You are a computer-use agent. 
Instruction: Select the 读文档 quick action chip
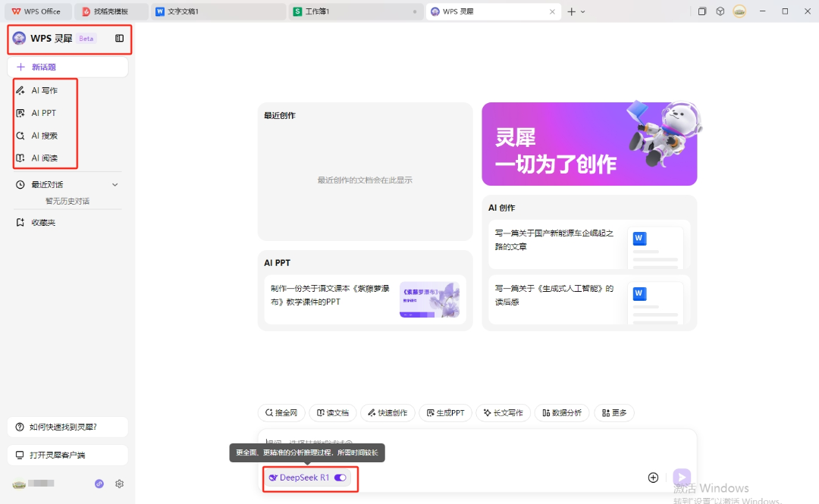click(x=333, y=412)
